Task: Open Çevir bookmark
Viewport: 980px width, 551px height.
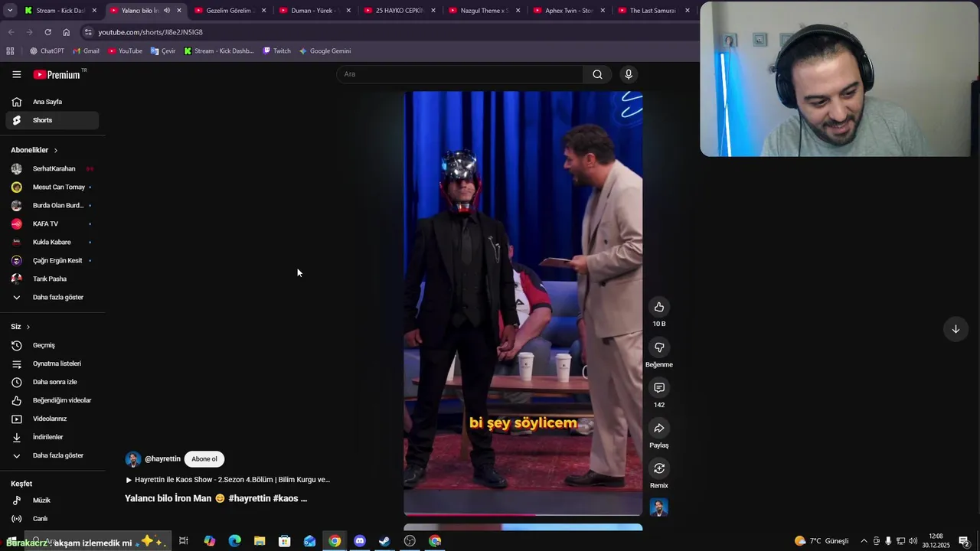Action: [163, 51]
